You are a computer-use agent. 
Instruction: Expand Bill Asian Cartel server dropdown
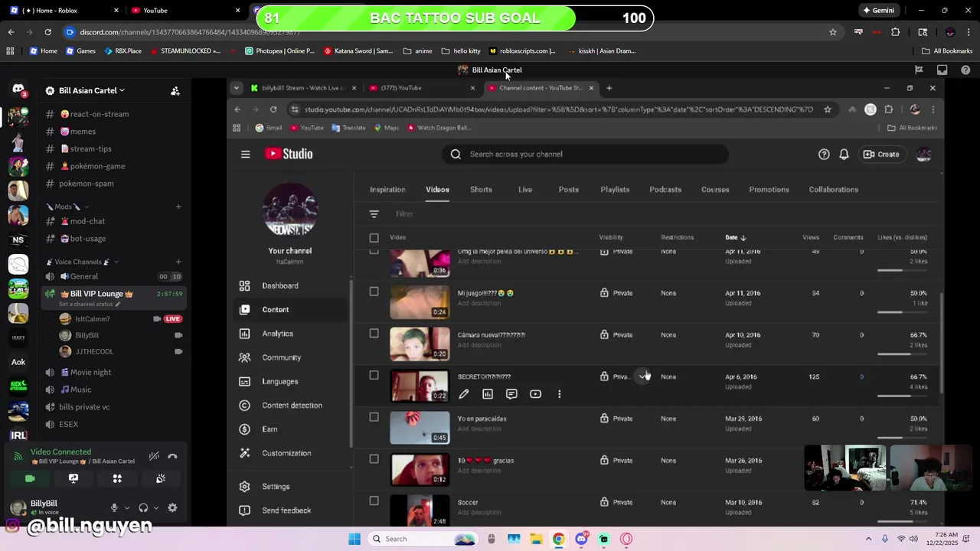coord(92,90)
